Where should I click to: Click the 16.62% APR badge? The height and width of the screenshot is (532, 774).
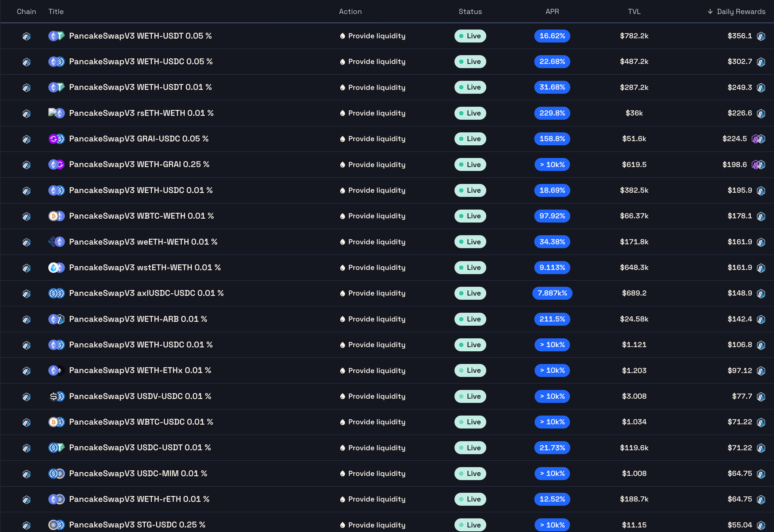pyautogui.click(x=552, y=36)
